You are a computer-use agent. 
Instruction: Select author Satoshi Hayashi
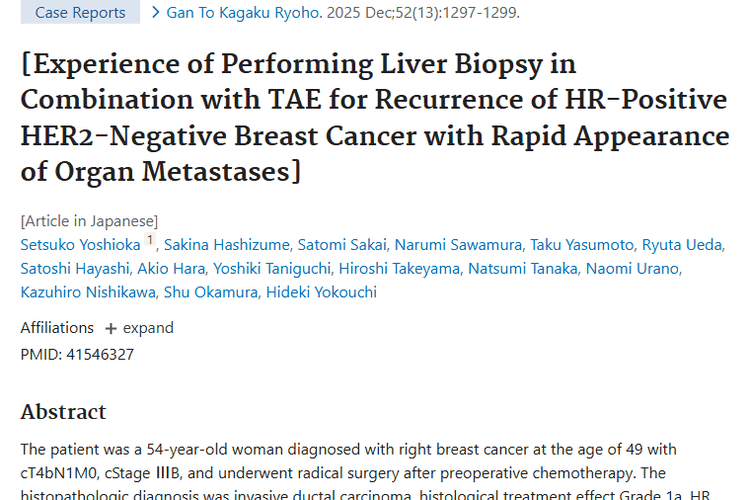point(74,268)
